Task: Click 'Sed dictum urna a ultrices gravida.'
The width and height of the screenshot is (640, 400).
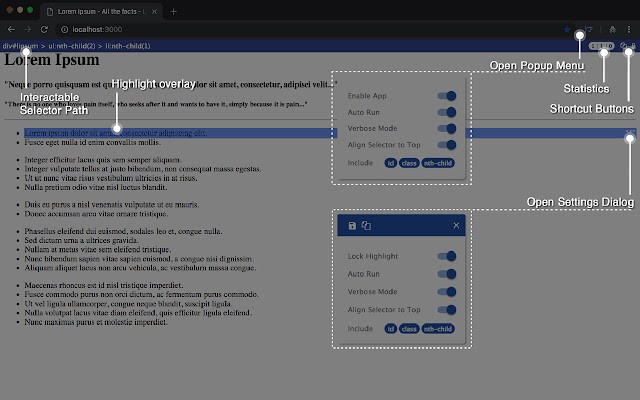Action: pyautogui.click(x=82, y=240)
